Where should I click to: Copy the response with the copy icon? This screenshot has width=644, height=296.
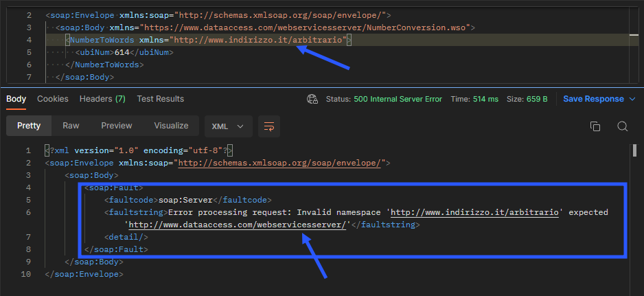click(595, 126)
